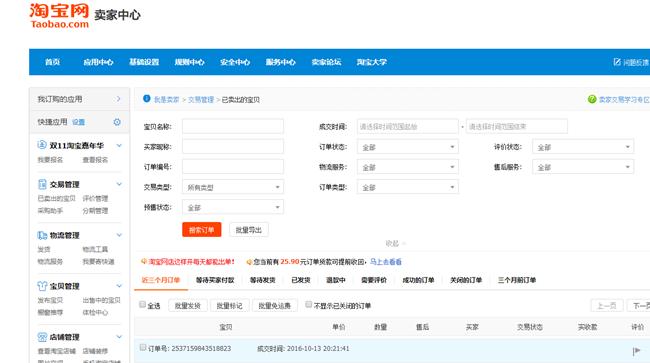Open the 评价管理 sidebar link
The image size is (650, 363).
pyautogui.click(x=95, y=198)
